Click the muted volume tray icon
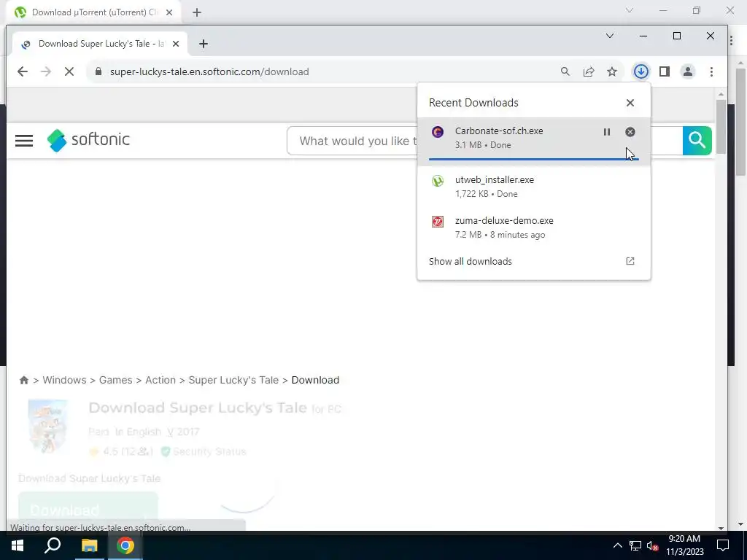Viewport: 747px width, 560px height. (x=653, y=545)
